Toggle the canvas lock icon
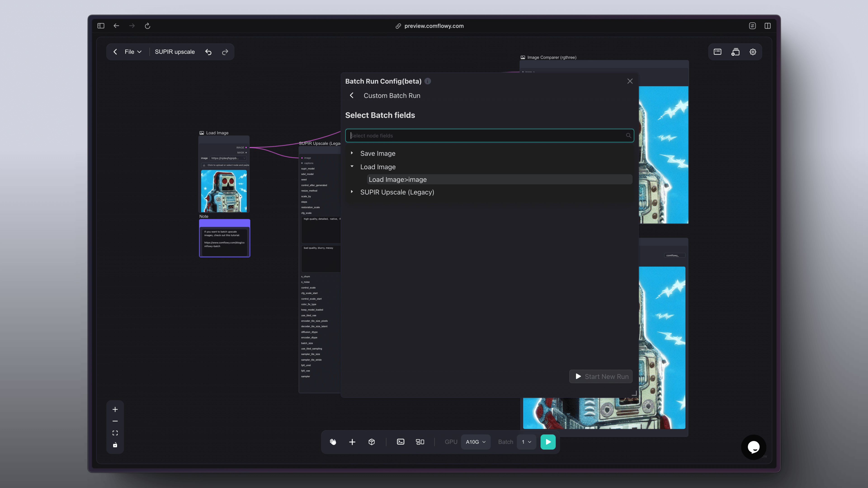This screenshot has width=868, height=488. (115, 445)
